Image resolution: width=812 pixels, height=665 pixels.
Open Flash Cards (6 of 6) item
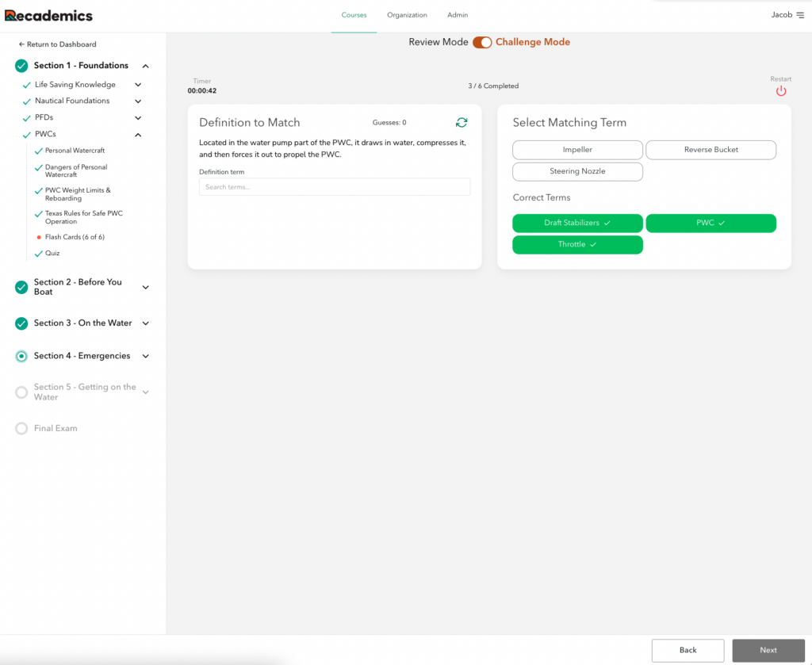coord(75,237)
